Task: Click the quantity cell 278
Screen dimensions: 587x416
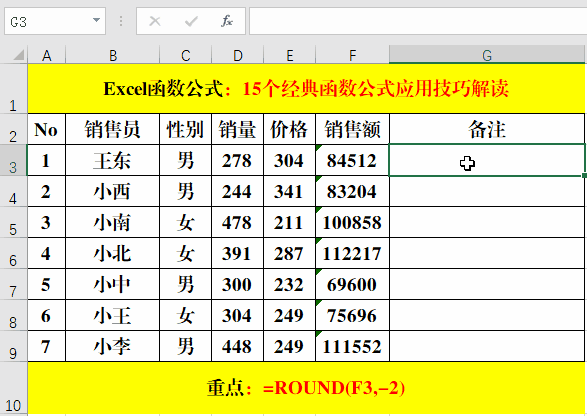Action: (238, 161)
